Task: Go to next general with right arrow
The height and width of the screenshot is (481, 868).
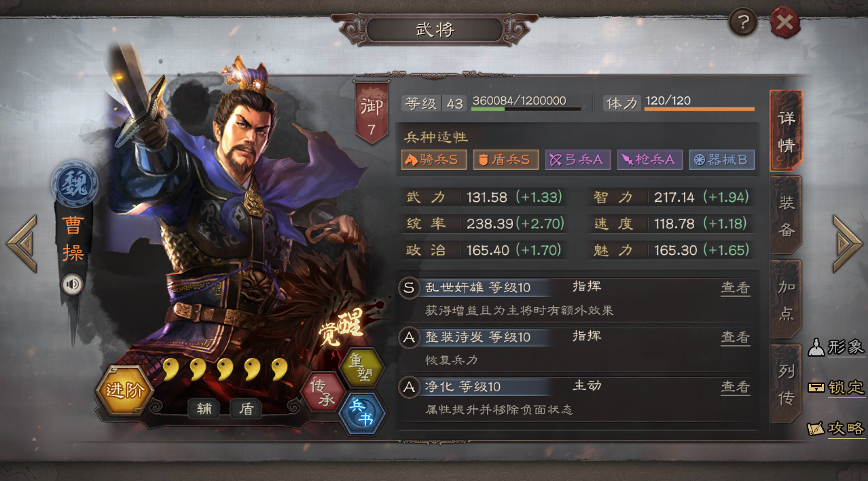Action: pos(846,243)
